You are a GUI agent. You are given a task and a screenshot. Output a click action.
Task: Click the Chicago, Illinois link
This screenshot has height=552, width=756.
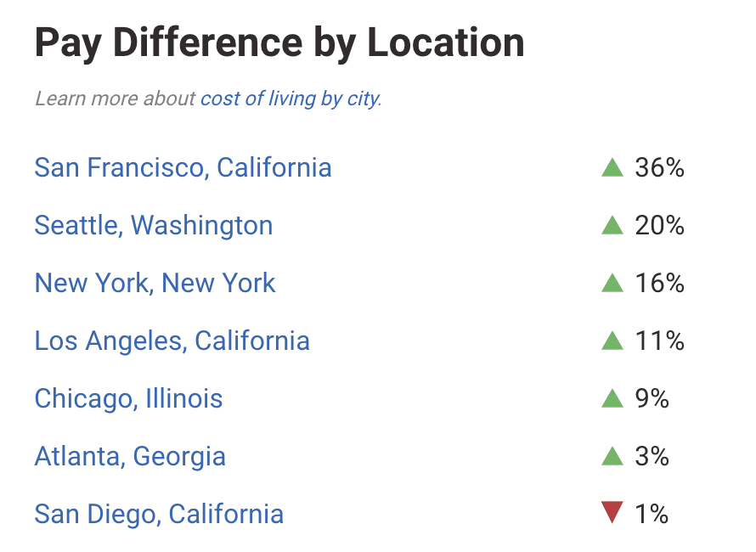[128, 398]
